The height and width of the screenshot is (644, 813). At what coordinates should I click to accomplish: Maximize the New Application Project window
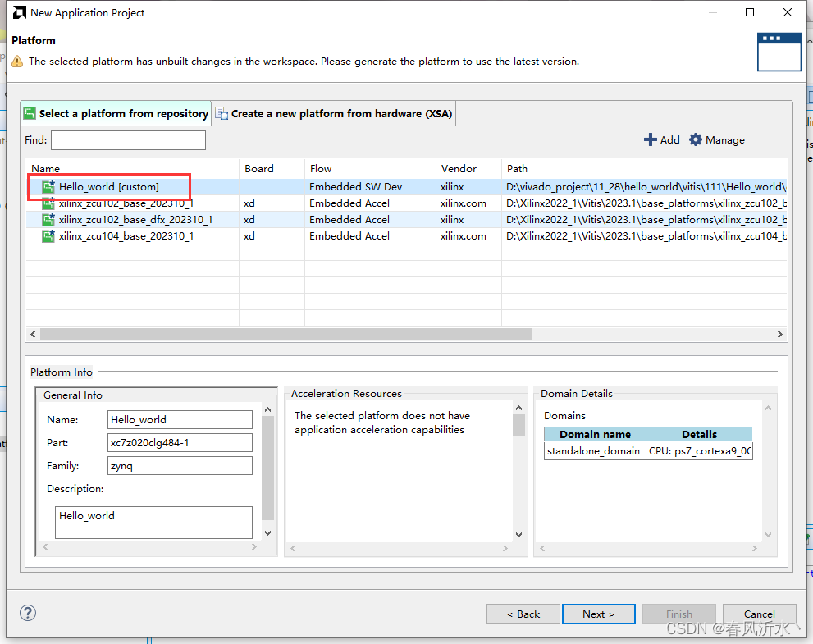coord(750,12)
